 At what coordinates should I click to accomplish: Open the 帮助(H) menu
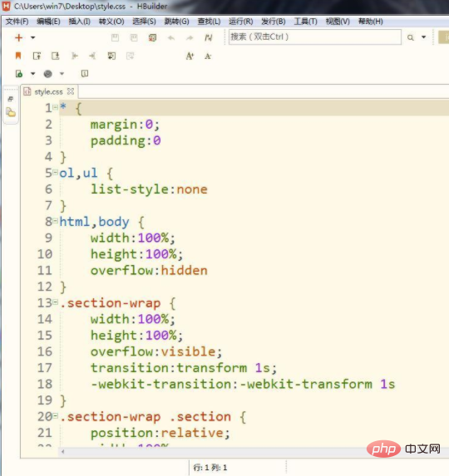click(x=370, y=22)
